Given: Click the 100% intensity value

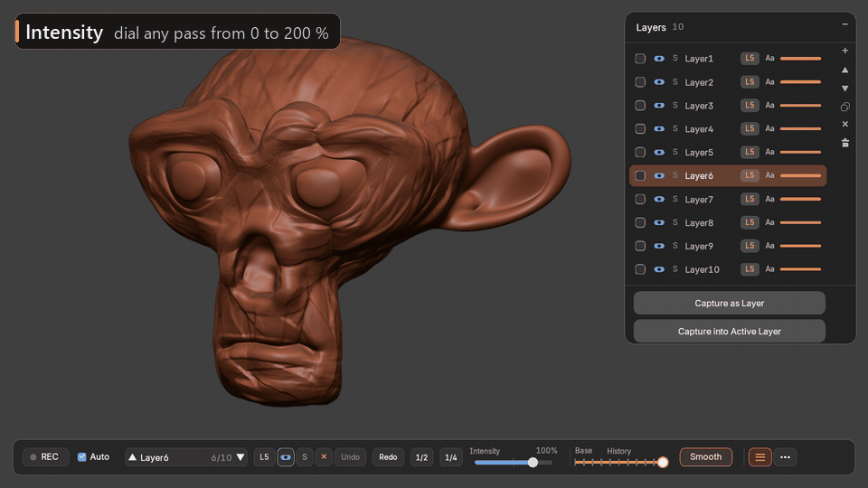Looking at the screenshot, I should (546, 450).
